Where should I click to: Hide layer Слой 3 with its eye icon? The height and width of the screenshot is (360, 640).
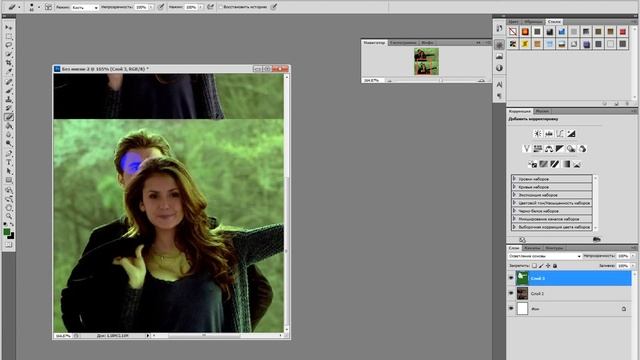(x=511, y=278)
